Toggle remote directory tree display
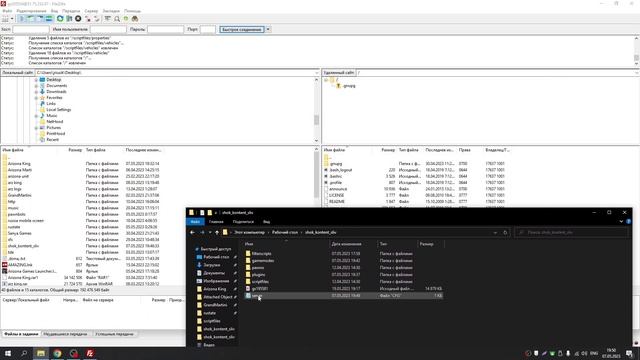Viewport: 640px width, 360px height. 40,19
